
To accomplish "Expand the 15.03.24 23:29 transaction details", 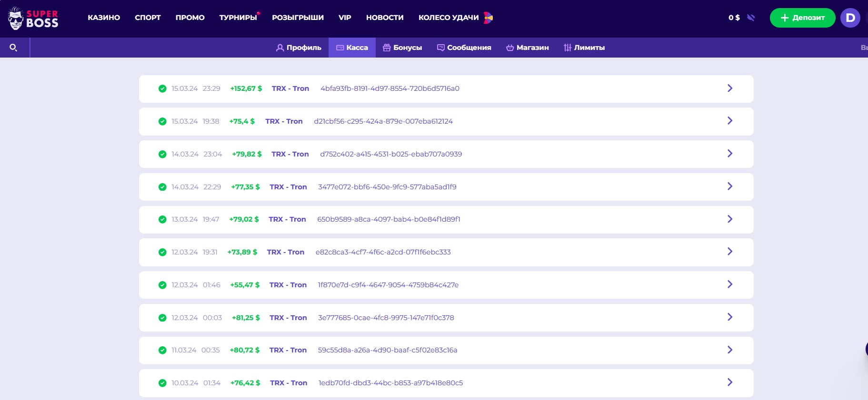I will pos(729,88).
